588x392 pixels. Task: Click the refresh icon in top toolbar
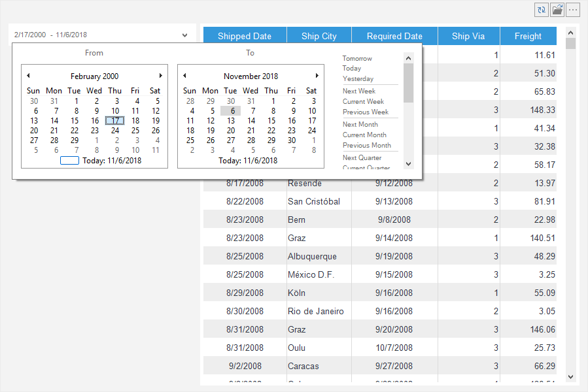point(542,10)
